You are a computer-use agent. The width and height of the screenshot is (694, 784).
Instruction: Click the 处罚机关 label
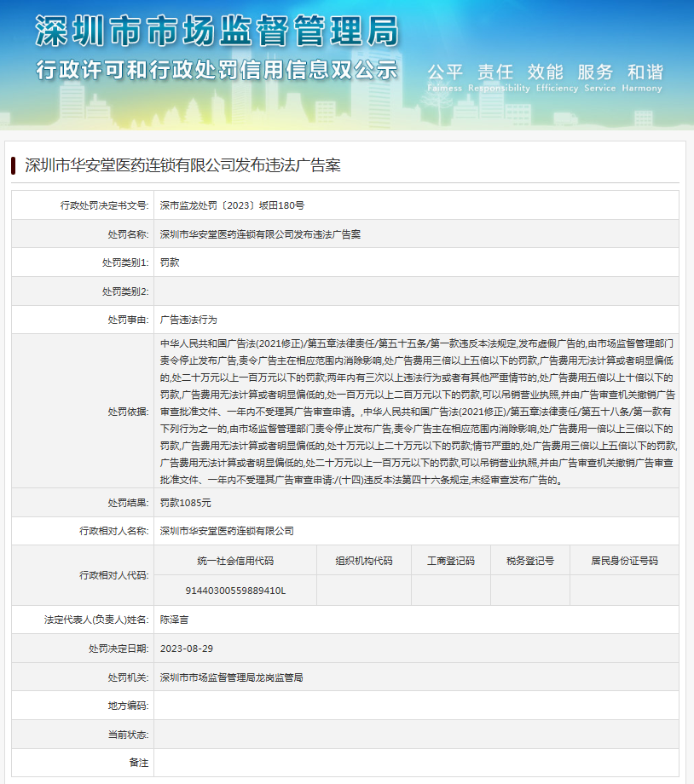coord(128,678)
